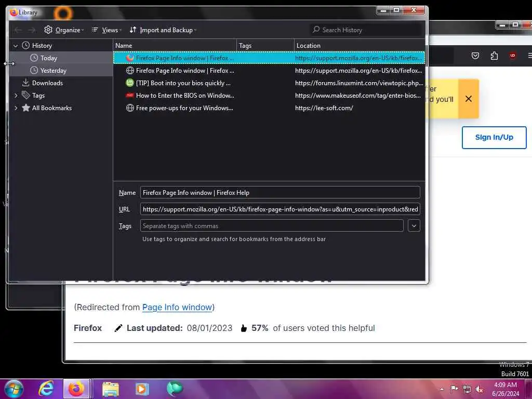Open Windows Explorer from taskbar
532x399 pixels.
(111, 389)
